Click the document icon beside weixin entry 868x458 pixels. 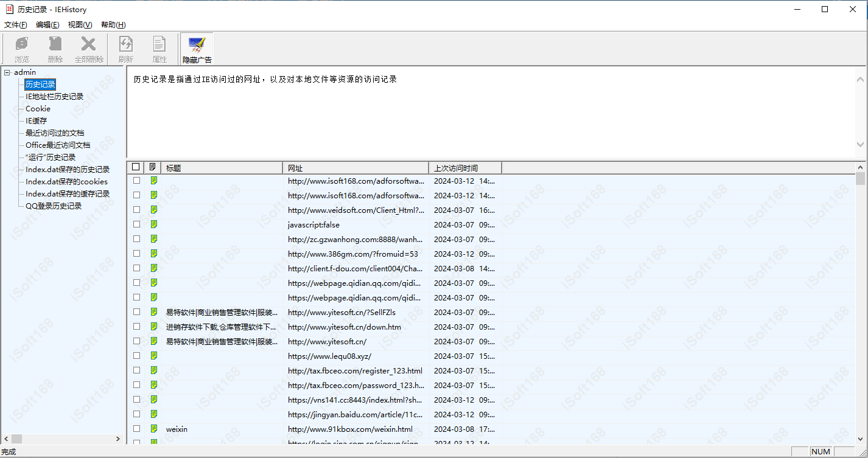pyautogui.click(x=153, y=429)
